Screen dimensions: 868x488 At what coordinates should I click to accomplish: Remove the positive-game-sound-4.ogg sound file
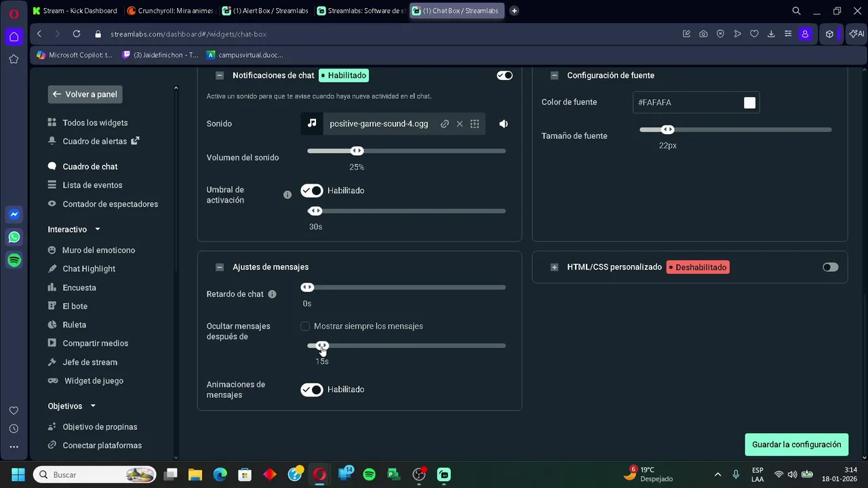pyautogui.click(x=460, y=123)
